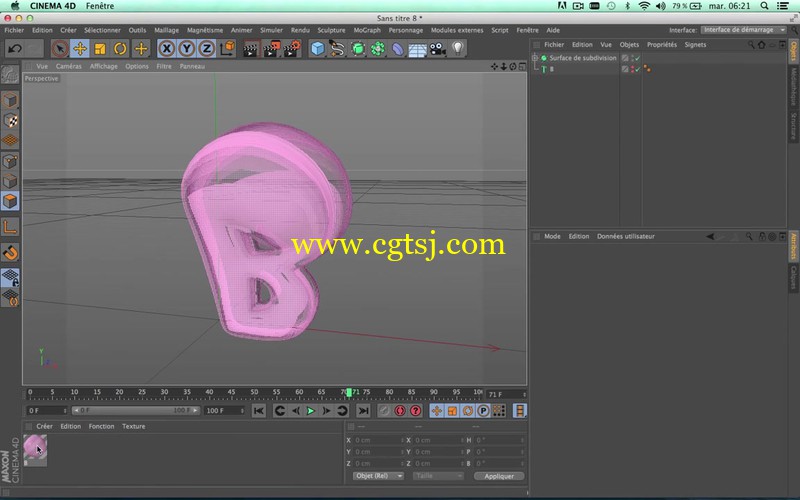Open Spotlight search in menu bar
The width and height of the screenshot is (800, 500).
(764, 6)
